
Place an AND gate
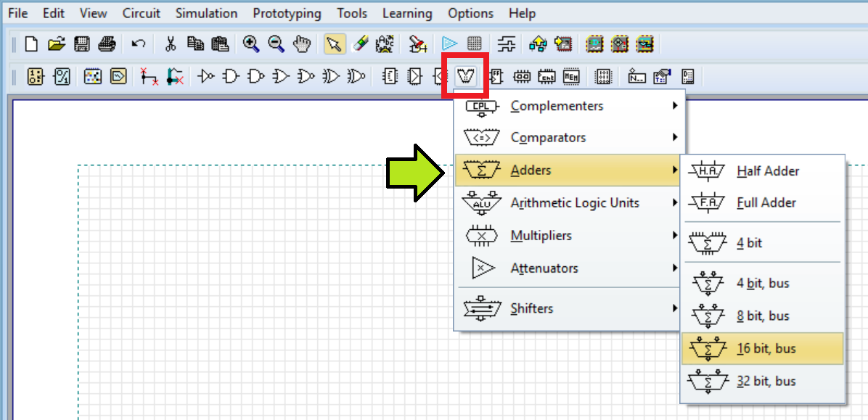[x=231, y=76]
